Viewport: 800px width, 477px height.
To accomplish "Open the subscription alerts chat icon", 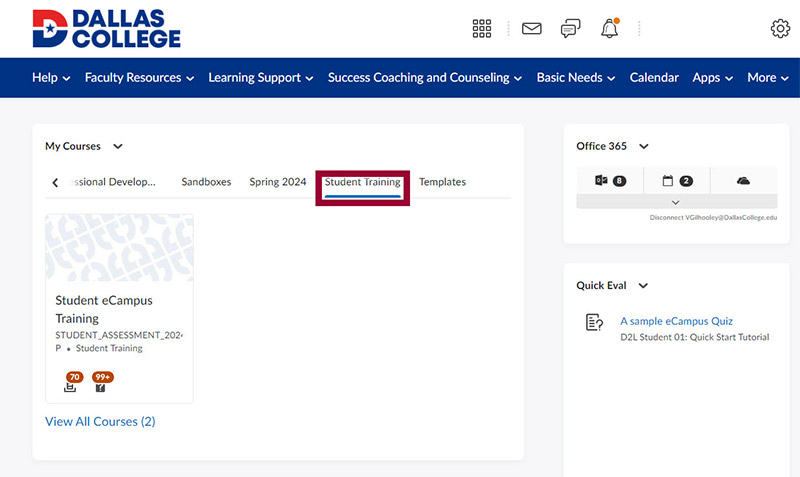I will [x=570, y=29].
